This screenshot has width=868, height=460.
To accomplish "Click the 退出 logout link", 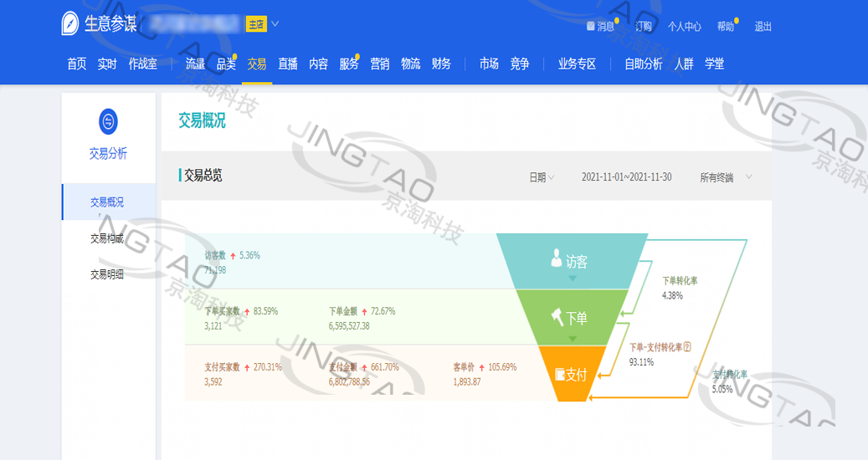I will [763, 27].
